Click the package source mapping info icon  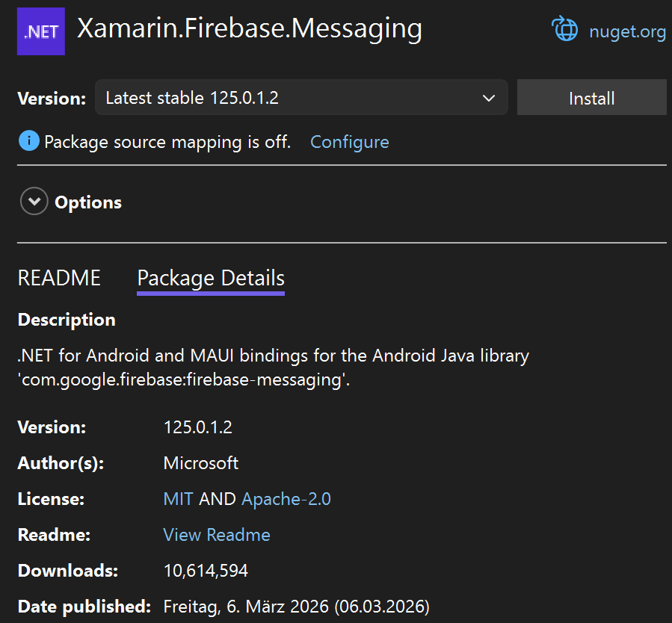pos(29,140)
